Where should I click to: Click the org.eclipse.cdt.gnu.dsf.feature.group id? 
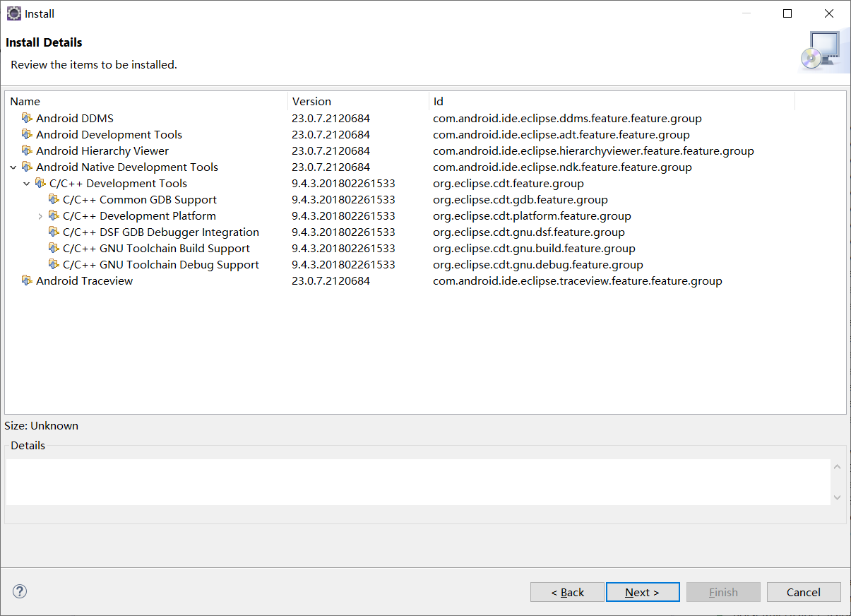(529, 232)
